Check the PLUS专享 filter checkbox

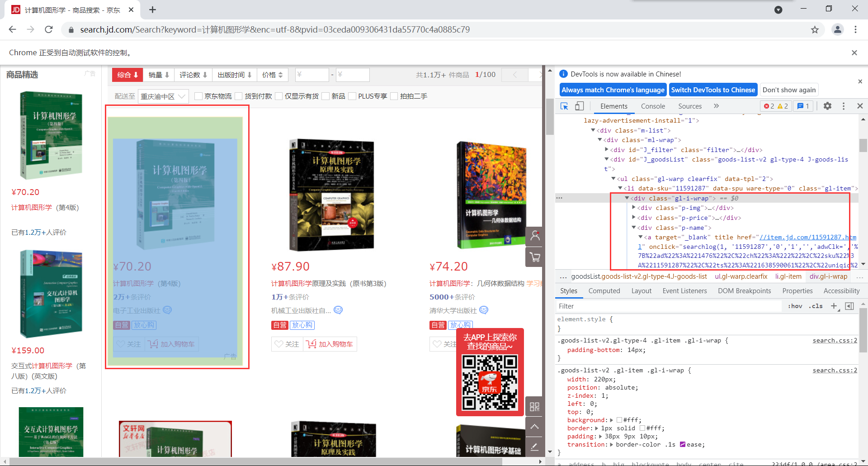pyautogui.click(x=352, y=96)
